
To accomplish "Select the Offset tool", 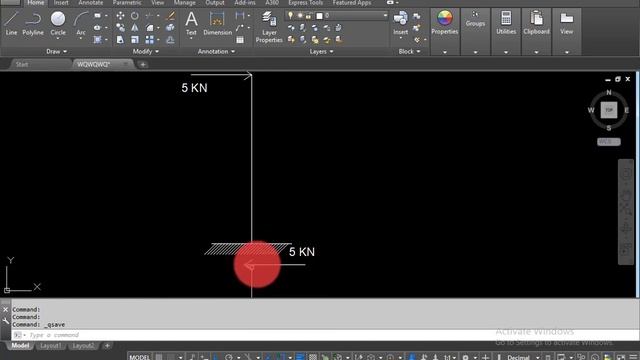I will (x=171, y=40).
